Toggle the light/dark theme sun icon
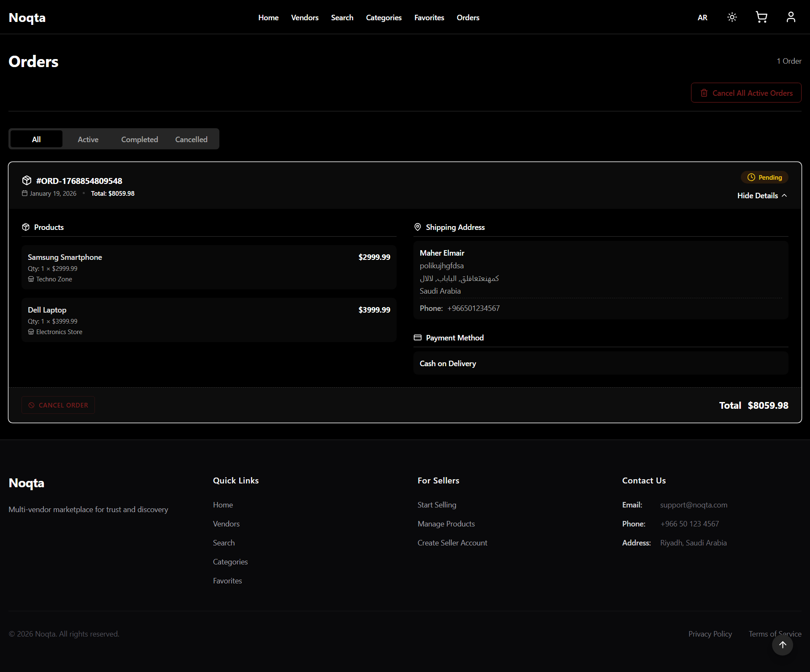The width and height of the screenshot is (810, 672). [x=732, y=17]
